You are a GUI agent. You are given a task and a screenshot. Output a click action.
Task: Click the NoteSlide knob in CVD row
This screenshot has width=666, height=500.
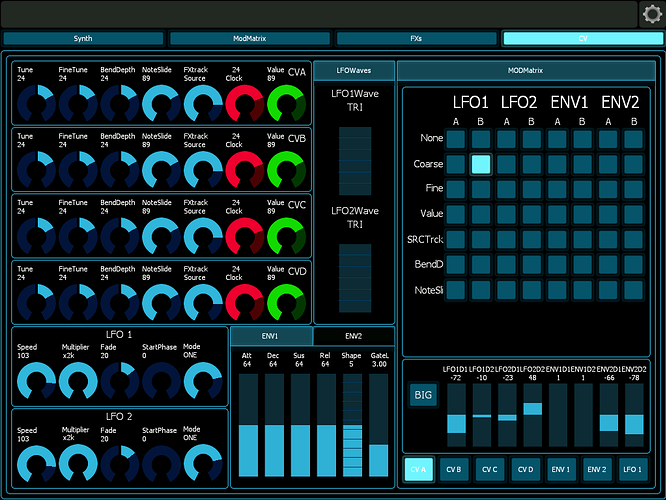click(x=162, y=302)
